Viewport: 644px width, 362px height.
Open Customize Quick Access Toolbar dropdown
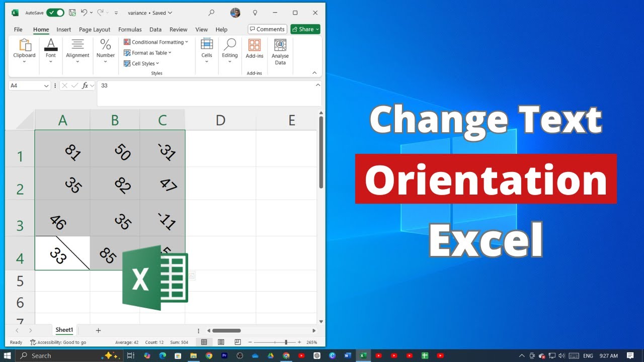[116, 13]
